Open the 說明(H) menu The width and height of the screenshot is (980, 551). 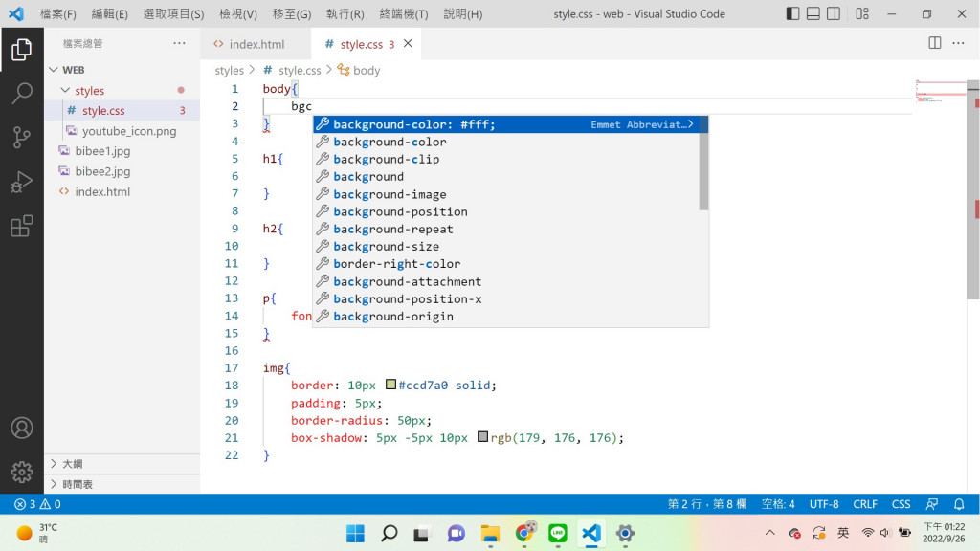point(463,13)
